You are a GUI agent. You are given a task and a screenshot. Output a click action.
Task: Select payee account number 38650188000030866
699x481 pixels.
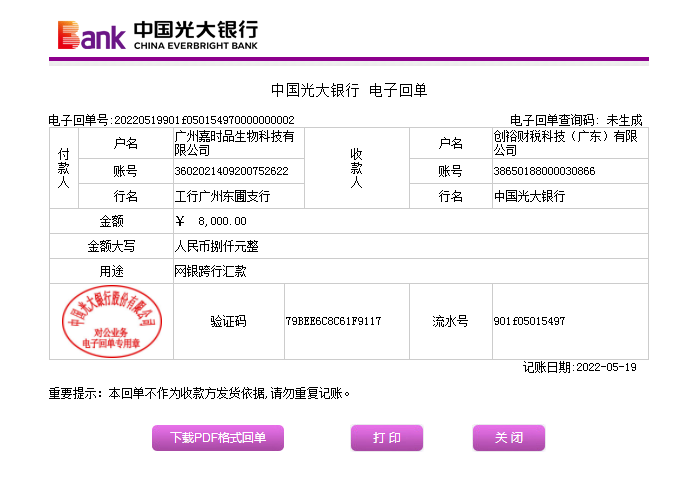pyautogui.click(x=544, y=171)
